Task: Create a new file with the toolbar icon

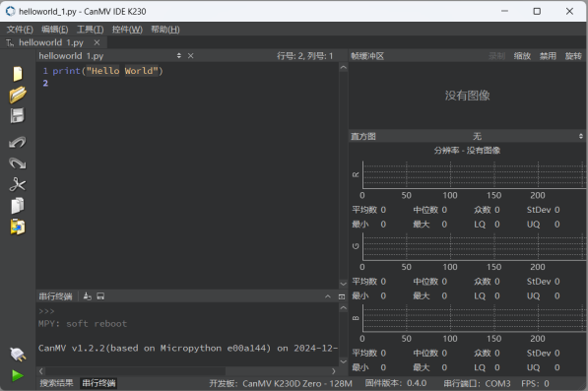Action: pos(18,74)
